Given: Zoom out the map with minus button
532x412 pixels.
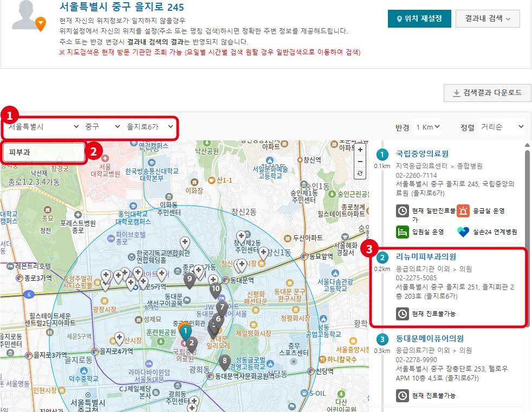Looking at the screenshot, I should pos(360,162).
